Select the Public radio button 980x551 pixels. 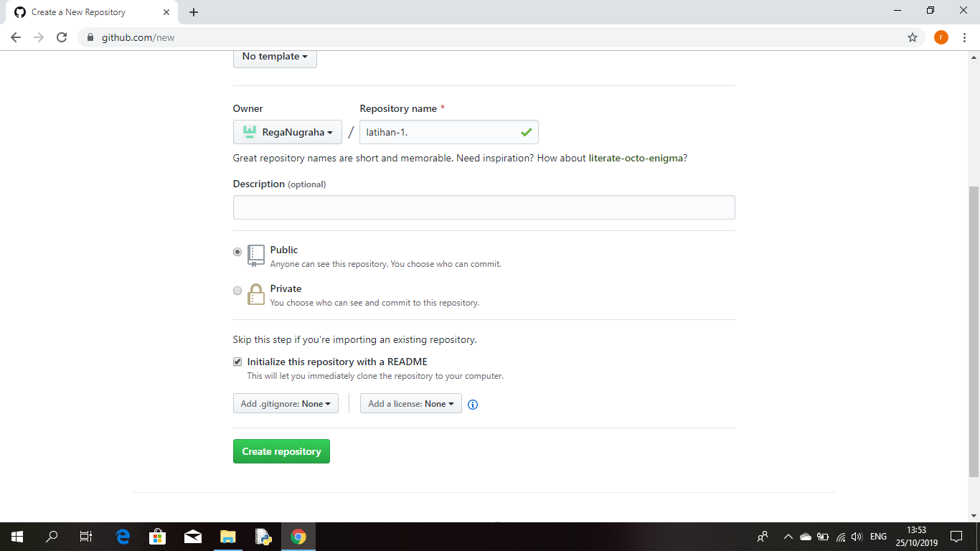[x=237, y=252]
